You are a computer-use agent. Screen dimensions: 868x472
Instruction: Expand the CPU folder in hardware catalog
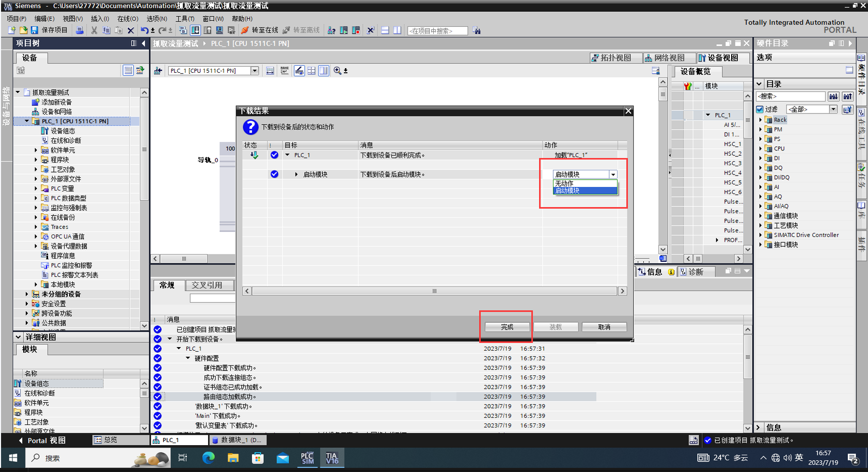tap(761, 149)
